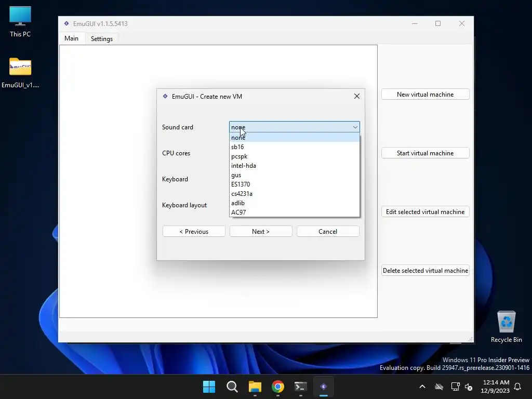Click the EmuGUI dialog title icon
This screenshot has width=532, height=399.
point(165,96)
